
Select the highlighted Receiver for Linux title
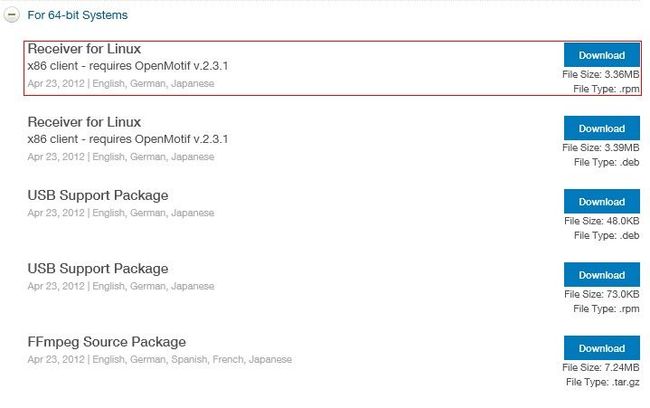(84, 49)
